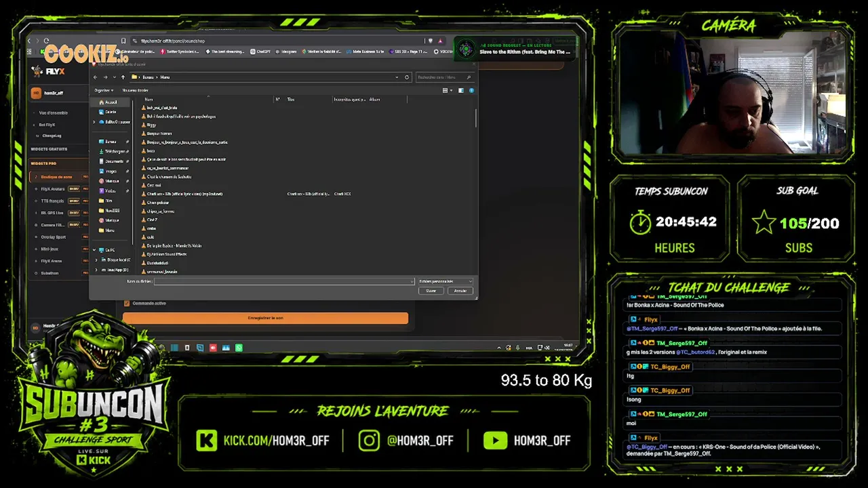Sort files by the Nom column header

[x=149, y=100]
